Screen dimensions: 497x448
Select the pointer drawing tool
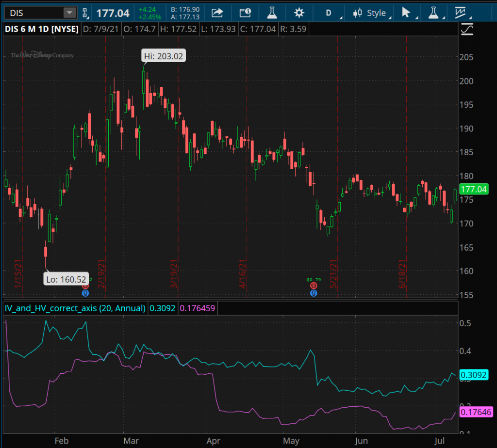[406, 13]
